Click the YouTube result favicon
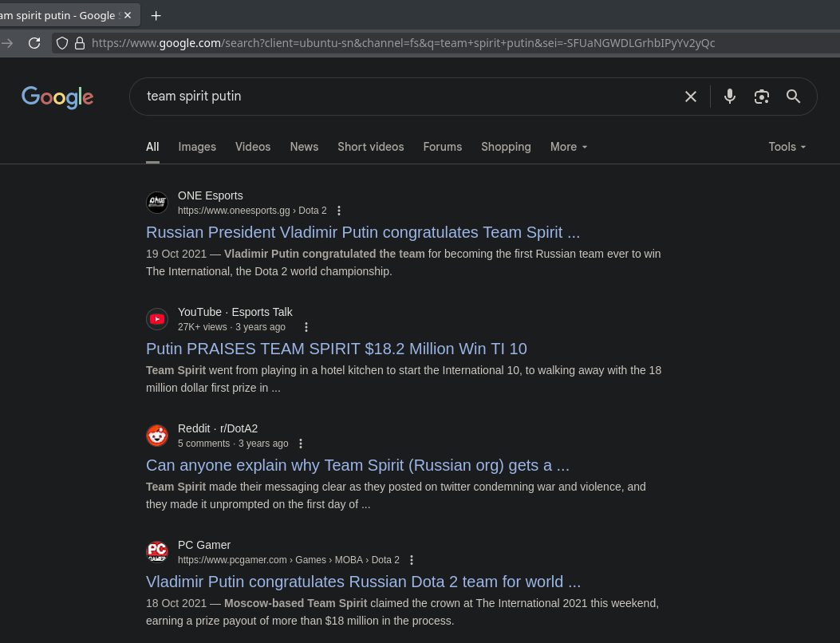The width and height of the screenshot is (840, 643). (157, 319)
